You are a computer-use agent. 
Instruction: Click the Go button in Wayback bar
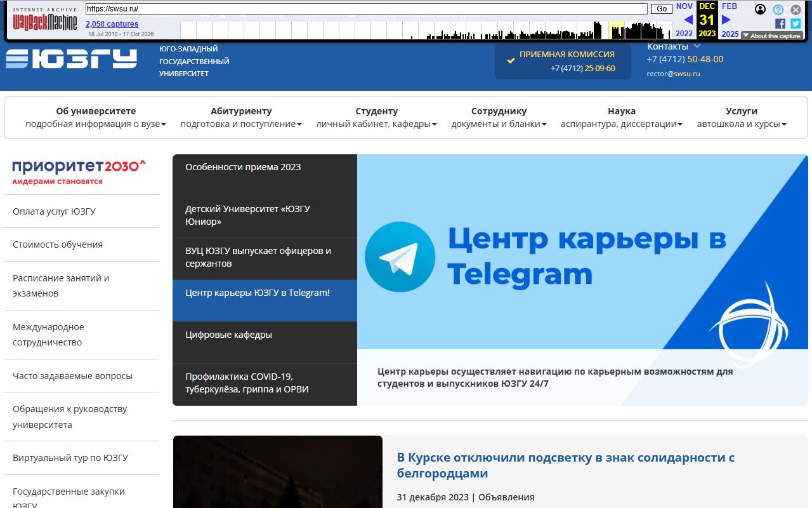pos(662,9)
